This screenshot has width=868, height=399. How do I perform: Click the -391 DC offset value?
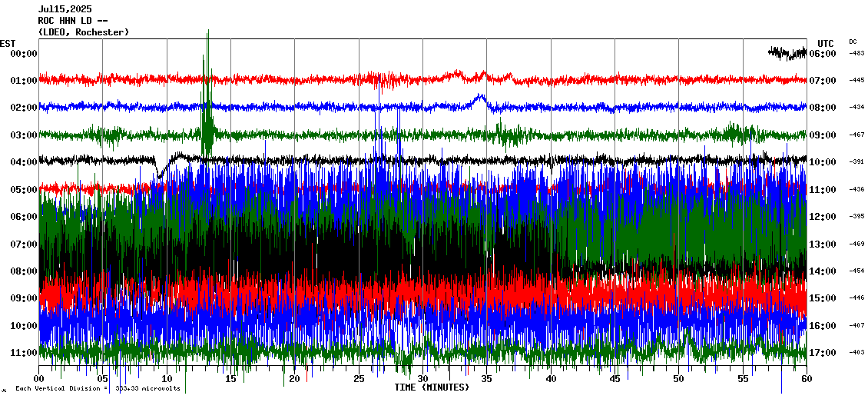pos(856,162)
